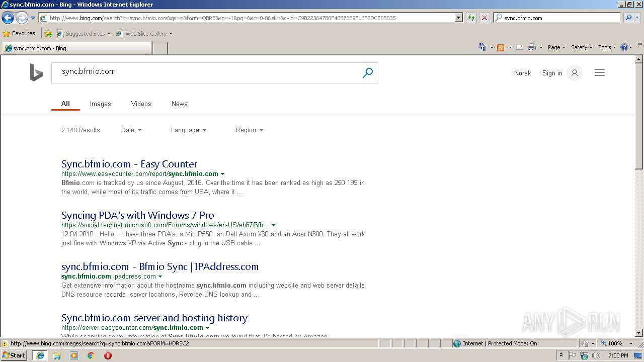644x362 pixels.
Task: Click the Action Center flag tray icon
Action: click(572, 355)
